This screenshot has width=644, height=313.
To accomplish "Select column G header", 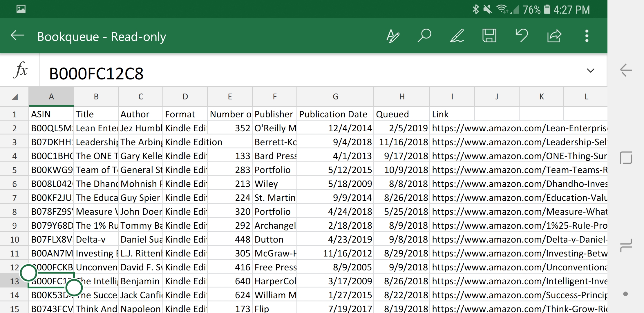I will 335,97.
